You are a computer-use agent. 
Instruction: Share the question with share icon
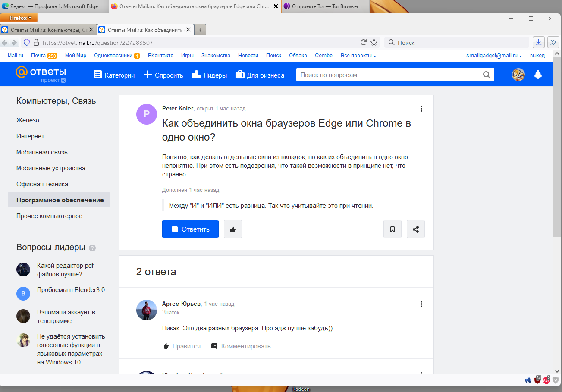416,229
